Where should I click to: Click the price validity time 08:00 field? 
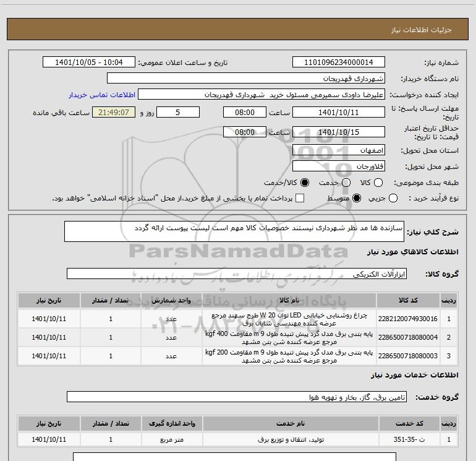pyautogui.click(x=245, y=132)
